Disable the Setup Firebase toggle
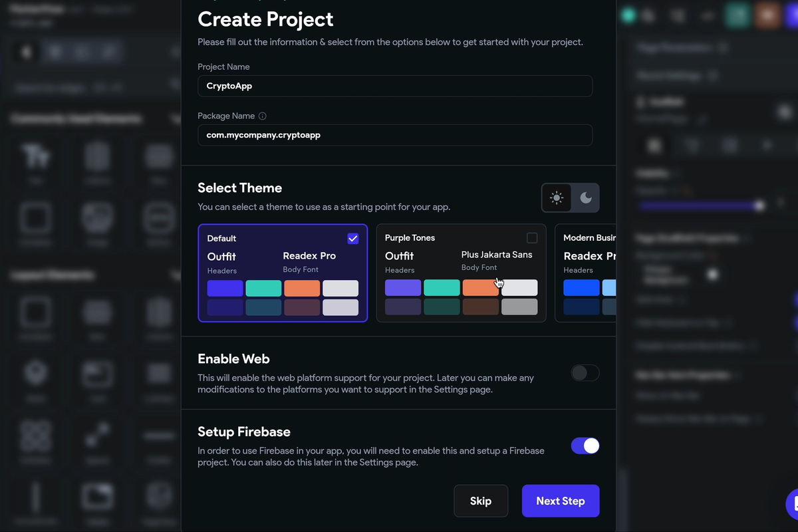 point(585,446)
